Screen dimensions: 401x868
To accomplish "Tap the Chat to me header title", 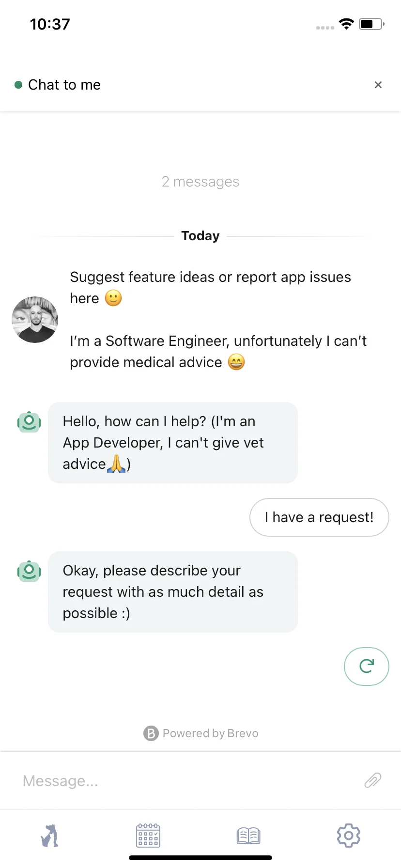I will pos(64,85).
